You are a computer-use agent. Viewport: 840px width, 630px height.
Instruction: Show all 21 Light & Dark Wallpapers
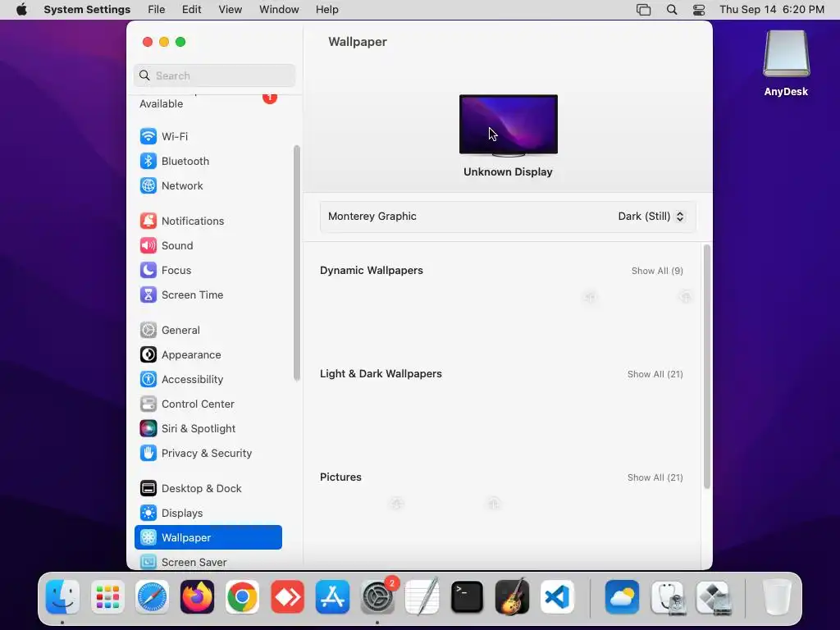(x=655, y=374)
